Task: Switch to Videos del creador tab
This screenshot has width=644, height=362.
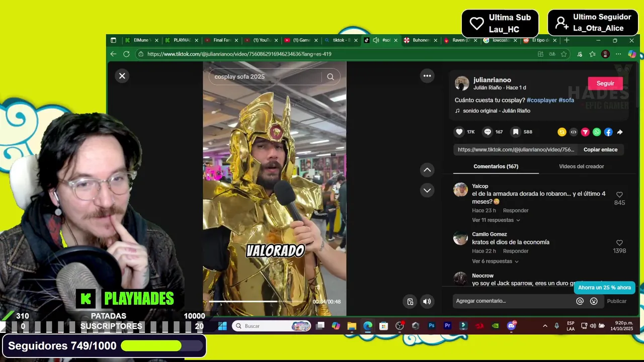Action: pyautogui.click(x=581, y=166)
